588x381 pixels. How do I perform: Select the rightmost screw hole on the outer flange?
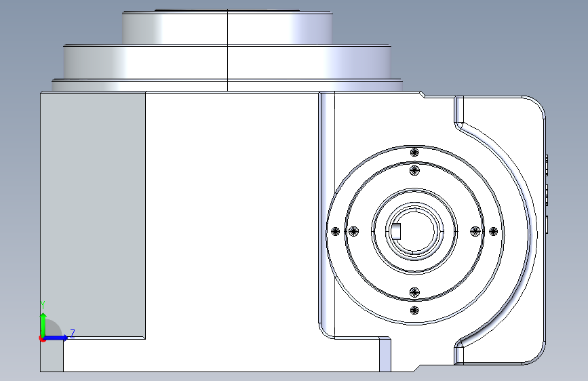point(494,231)
